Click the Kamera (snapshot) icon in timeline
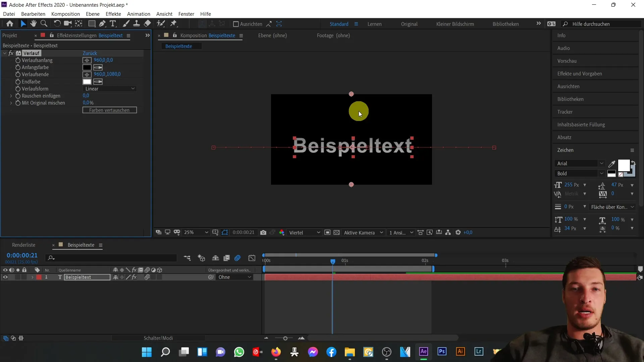The height and width of the screenshot is (362, 644). point(263,232)
